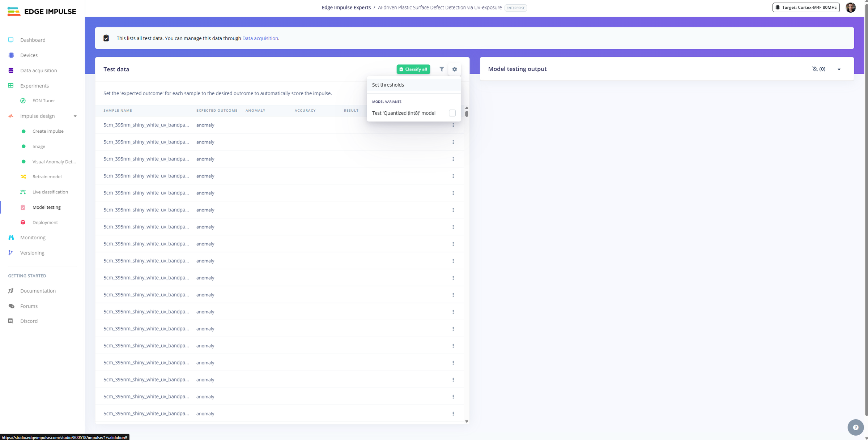Click the gear settings icon in Test data

click(x=455, y=69)
